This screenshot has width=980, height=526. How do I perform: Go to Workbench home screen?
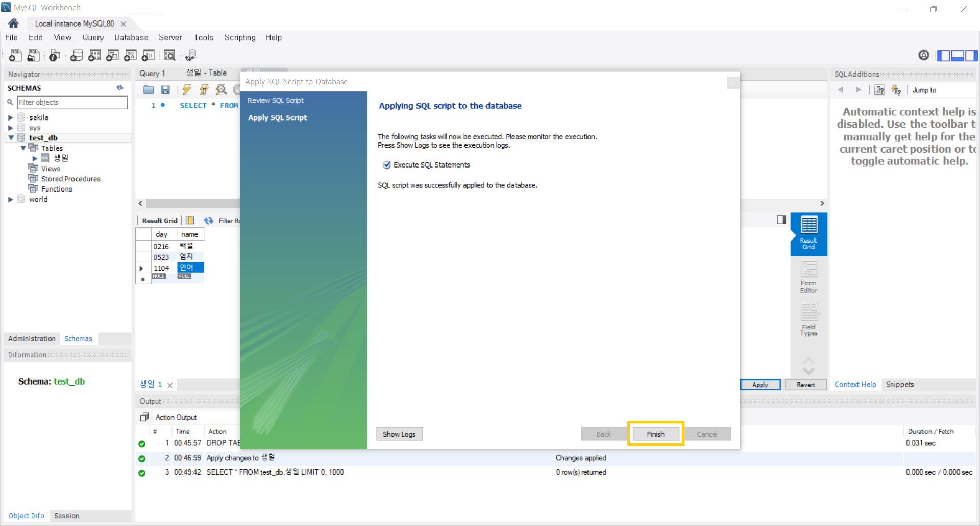tap(13, 23)
